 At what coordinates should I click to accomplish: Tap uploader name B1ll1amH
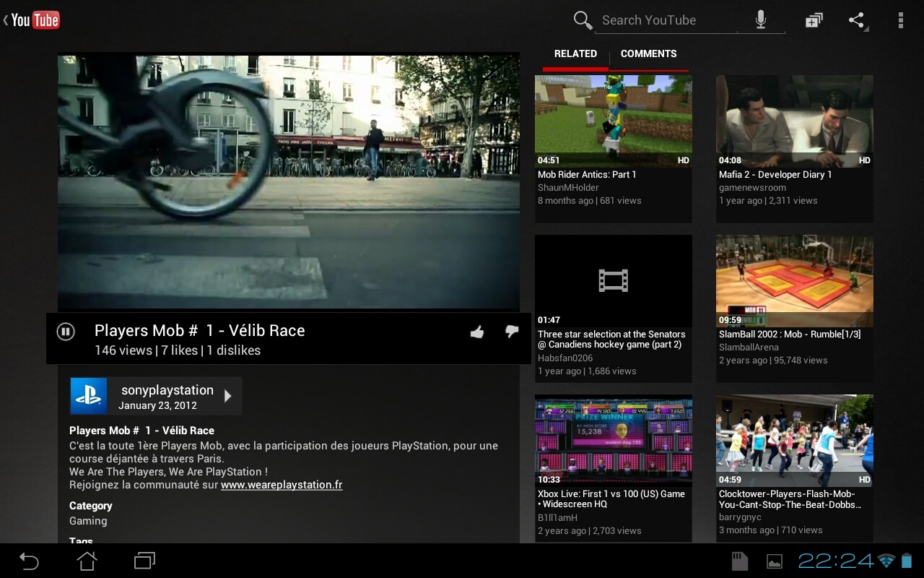point(557,518)
